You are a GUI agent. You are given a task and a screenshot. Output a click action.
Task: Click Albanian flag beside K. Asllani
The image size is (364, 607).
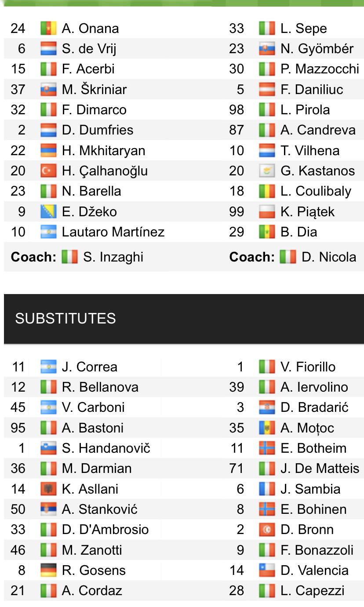tap(48, 489)
